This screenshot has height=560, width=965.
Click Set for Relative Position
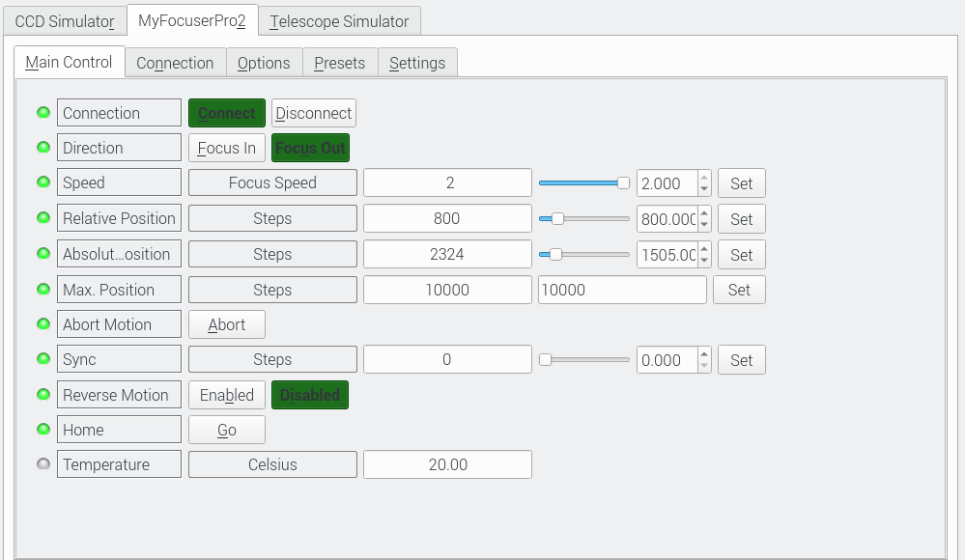742,219
